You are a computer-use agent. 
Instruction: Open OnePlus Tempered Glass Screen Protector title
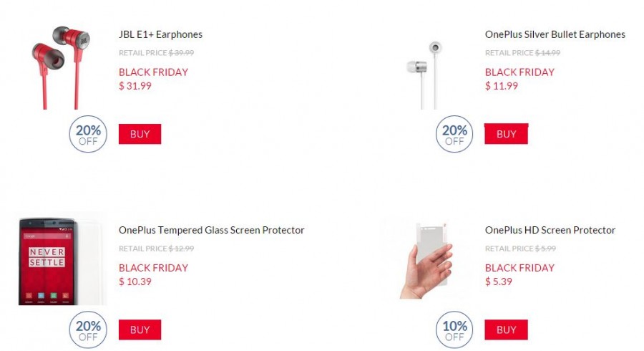coord(211,230)
